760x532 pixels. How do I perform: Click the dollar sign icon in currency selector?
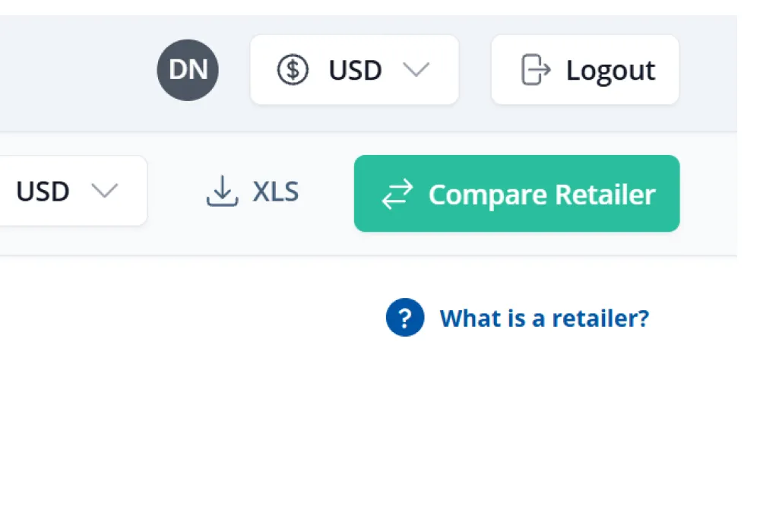pyautogui.click(x=293, y=70)
